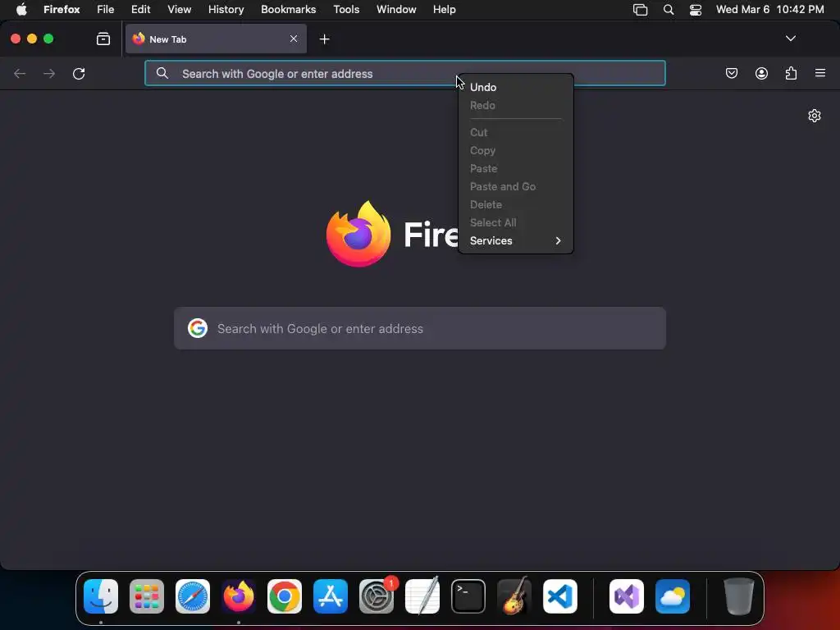This screenshot has height=630, width=840.
Task: Open the Tools menu
Action: [x=346, y=10]
